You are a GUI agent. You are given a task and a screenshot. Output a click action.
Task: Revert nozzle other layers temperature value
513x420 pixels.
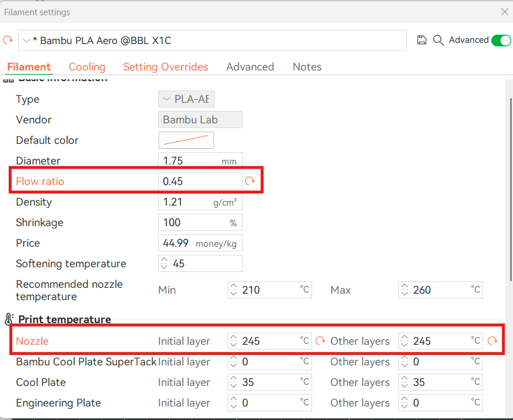pyautogui.click(x=492, y=341)
